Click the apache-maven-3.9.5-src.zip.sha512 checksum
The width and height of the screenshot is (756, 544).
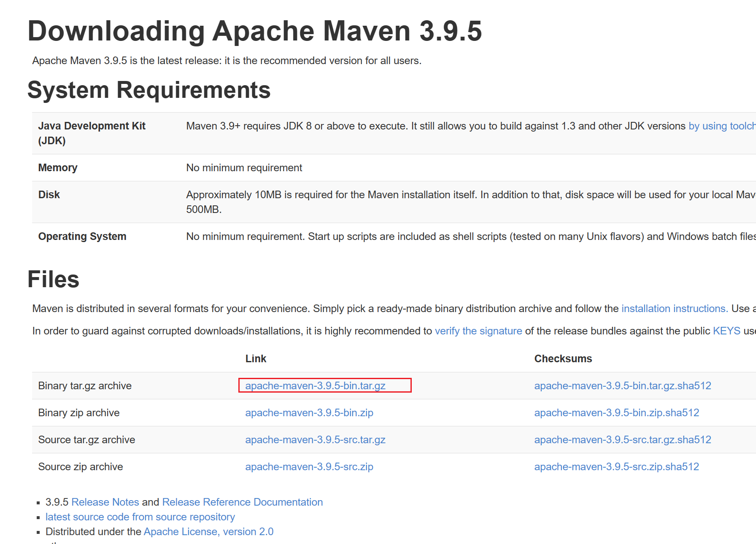616,467
